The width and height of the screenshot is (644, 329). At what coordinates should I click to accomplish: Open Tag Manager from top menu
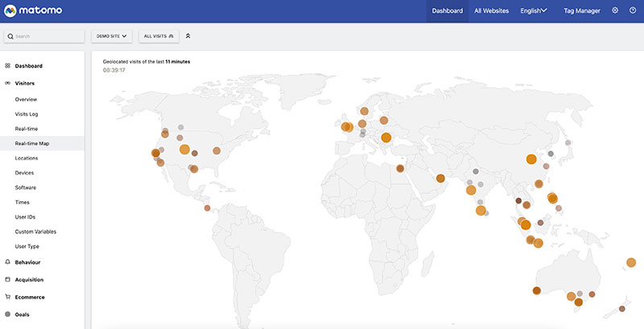[x=581, y=11]
